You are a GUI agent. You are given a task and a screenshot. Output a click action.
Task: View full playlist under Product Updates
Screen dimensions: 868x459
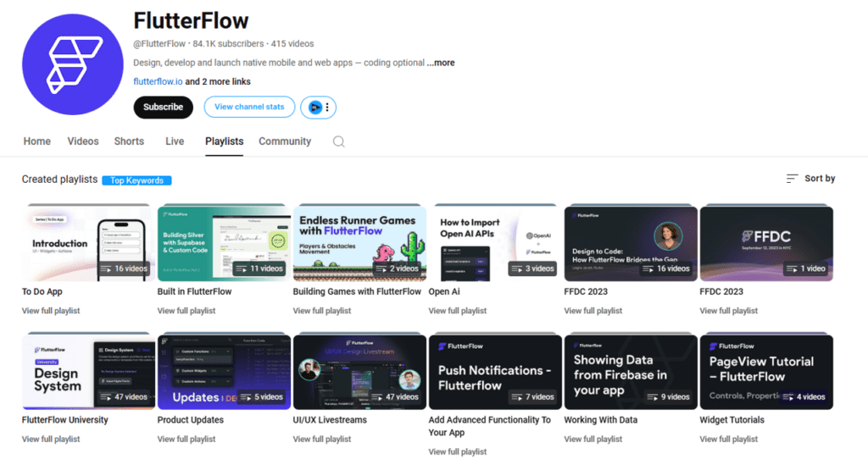click(x=186, y=439)
